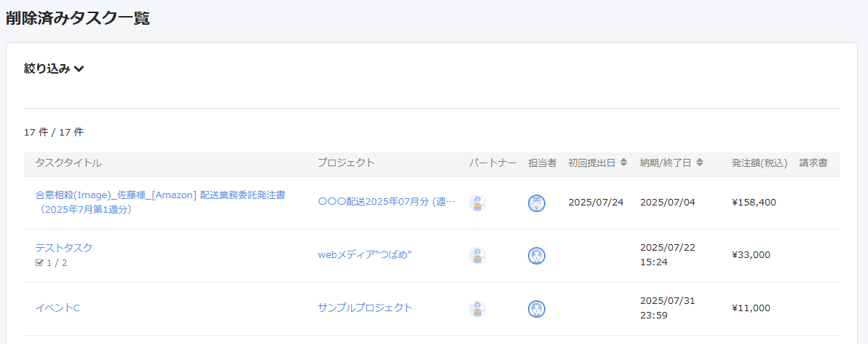The height and width of the screenshot is (344, 868).
Task: Click partner avatar in Amazon task row
Action: pos(478,203)
